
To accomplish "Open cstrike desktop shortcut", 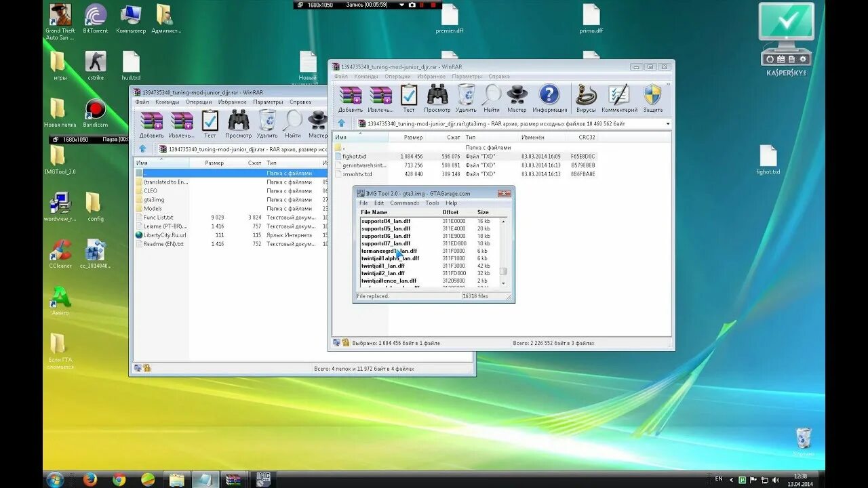I will click(x=96, y=66).
